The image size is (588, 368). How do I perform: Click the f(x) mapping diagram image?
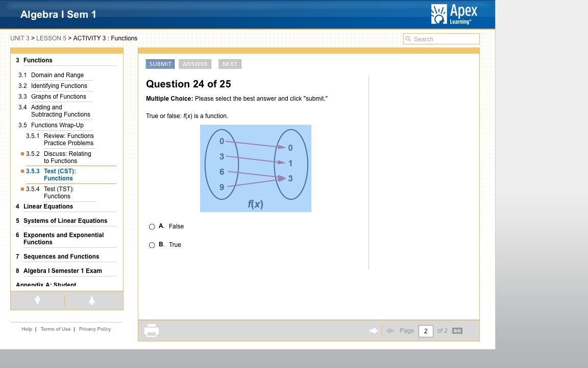pyautogui.click(x=255, y=168)
